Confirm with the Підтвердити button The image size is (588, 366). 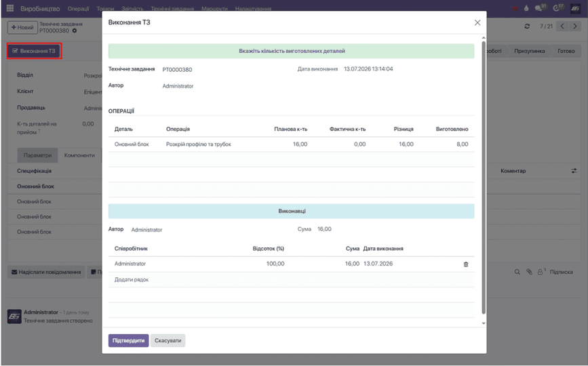(x=128, y=340)
